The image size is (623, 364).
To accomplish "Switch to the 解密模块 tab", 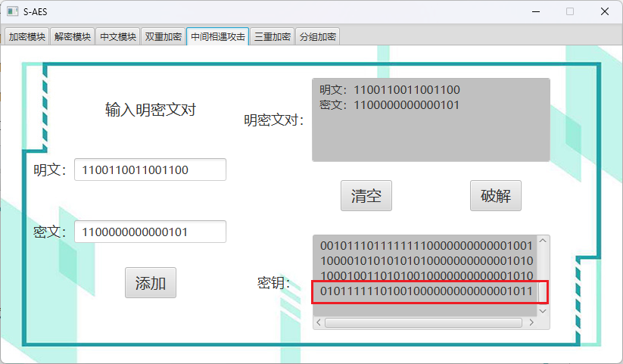I will coord(73,37).
